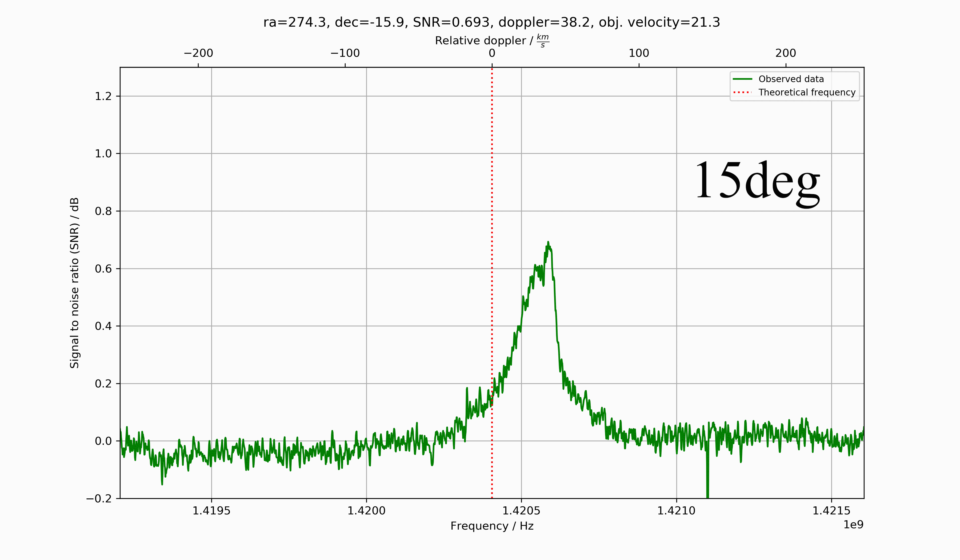Click the 0 tick above the red dotted line
Screen dimensions: 960x560
(x=492, y=53)
